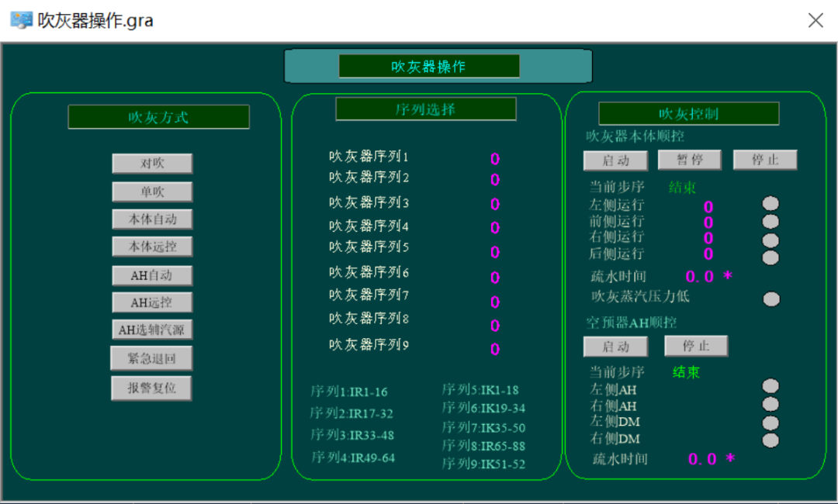The height and width of the screenshot is (504, 838).
Task: Enable 本体自动 mode
Action: pos(152,219)
